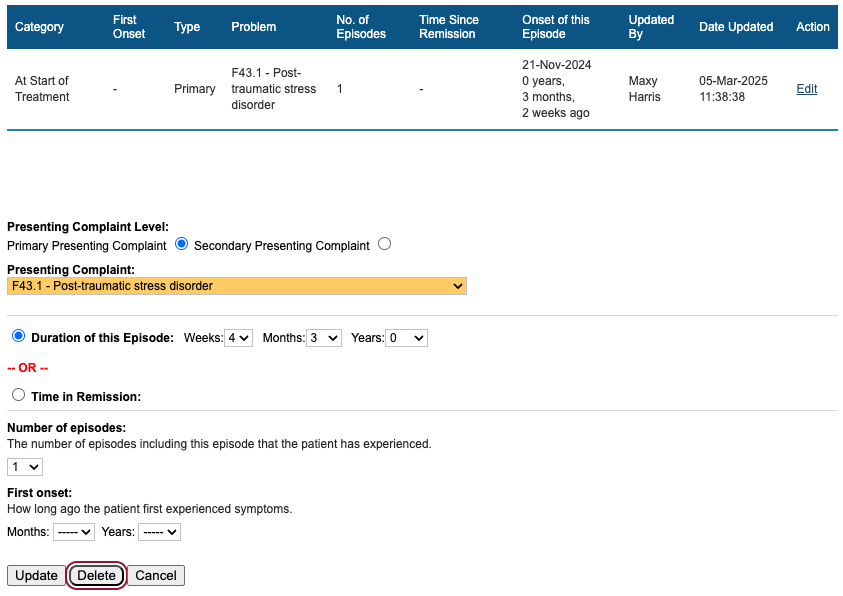
Task: Select the Primary Presenting Complaint radio button
Action: pyautogui.click(x=182, y=244)
